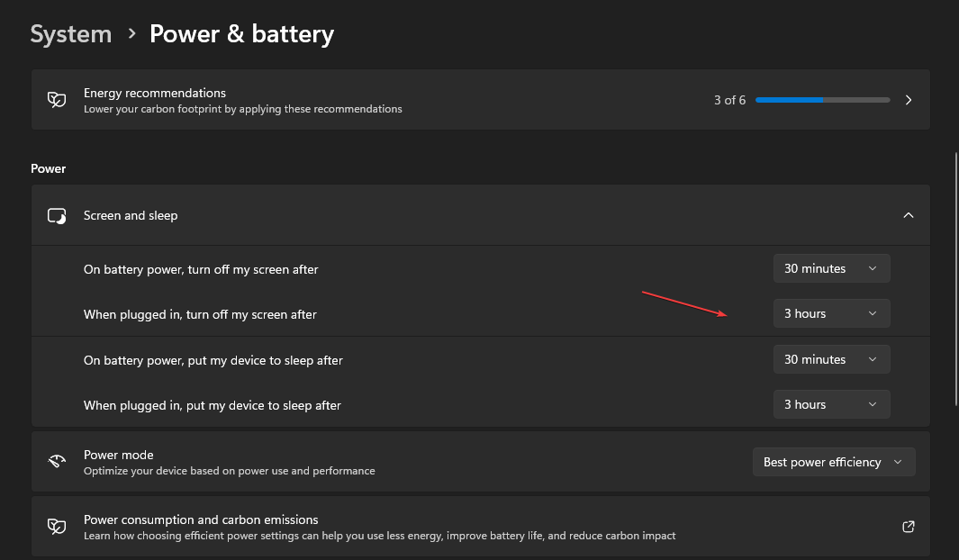Click the Screen and sleep screen-moon icon
This screenshot has width=959, height=560.
click(x=56, y=215)
